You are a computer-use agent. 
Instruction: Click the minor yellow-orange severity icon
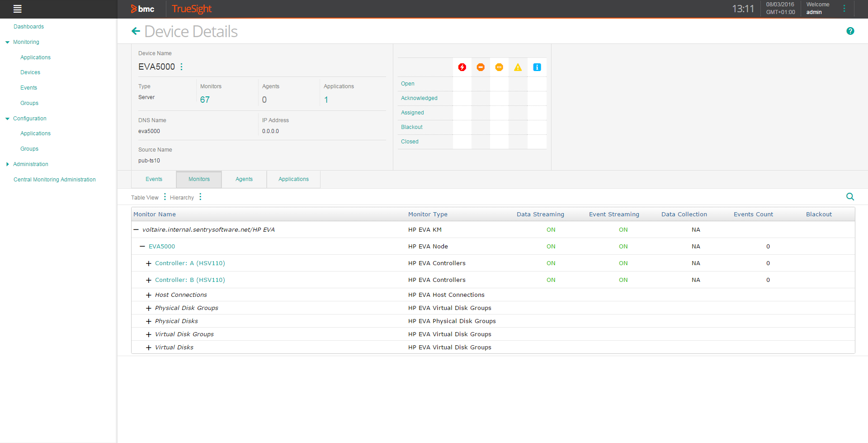pos(499,67)
